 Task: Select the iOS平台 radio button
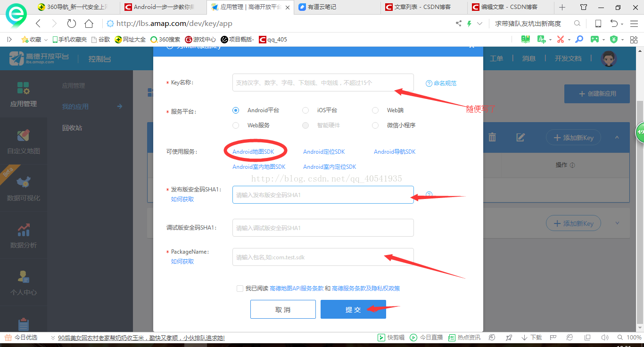305,110
